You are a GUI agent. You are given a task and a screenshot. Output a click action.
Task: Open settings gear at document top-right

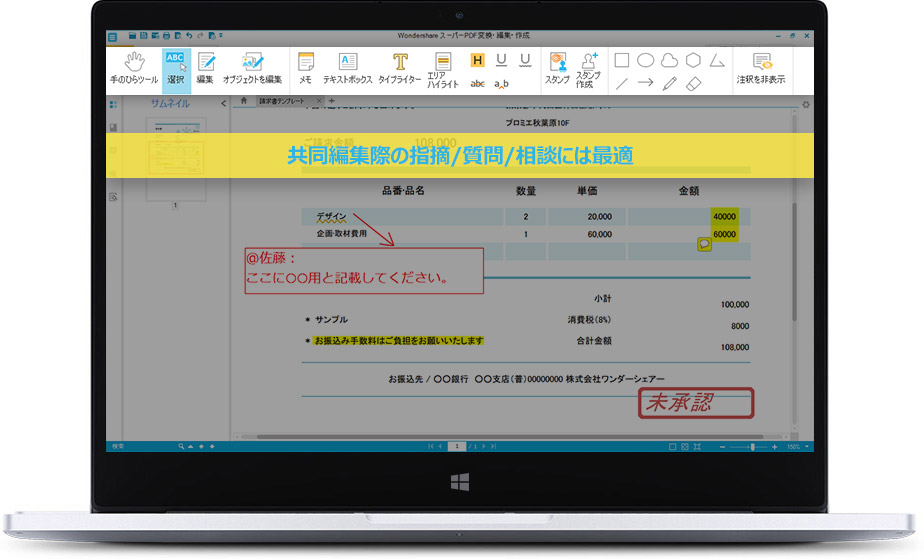point(806,105)
